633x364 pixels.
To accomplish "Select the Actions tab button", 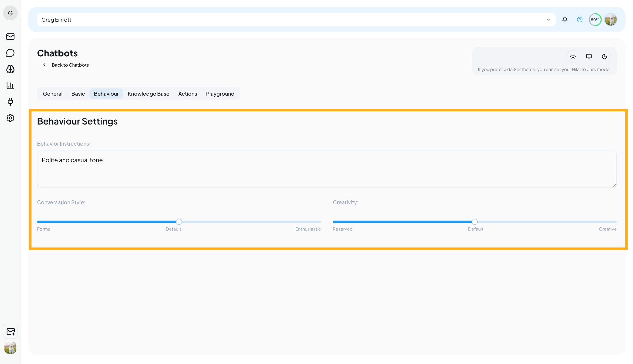I will coord(188,94).
